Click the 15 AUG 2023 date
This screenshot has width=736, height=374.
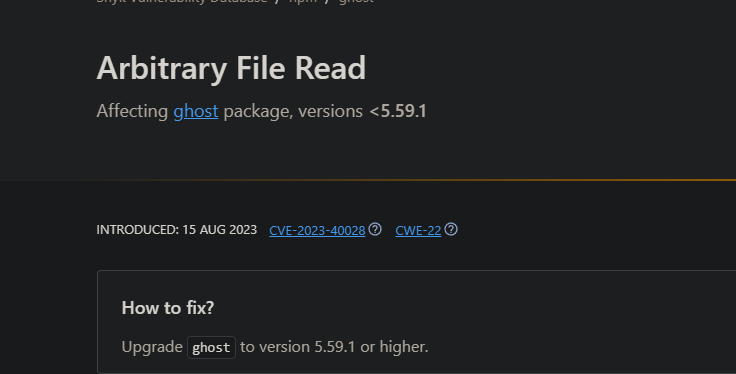coord(220,230)
